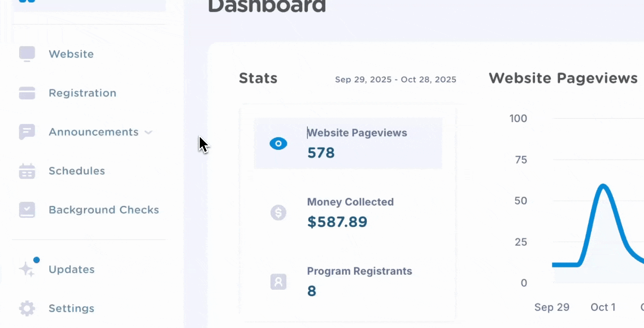This screenshot has height=328, width=644.
Task: Click the Sep 29 - Oct 28 date range
Action: pos(395,79)
